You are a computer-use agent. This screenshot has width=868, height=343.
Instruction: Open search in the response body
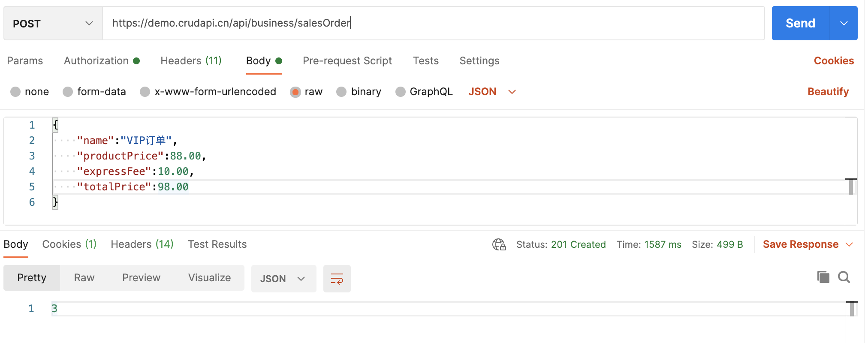pos(844,277)
